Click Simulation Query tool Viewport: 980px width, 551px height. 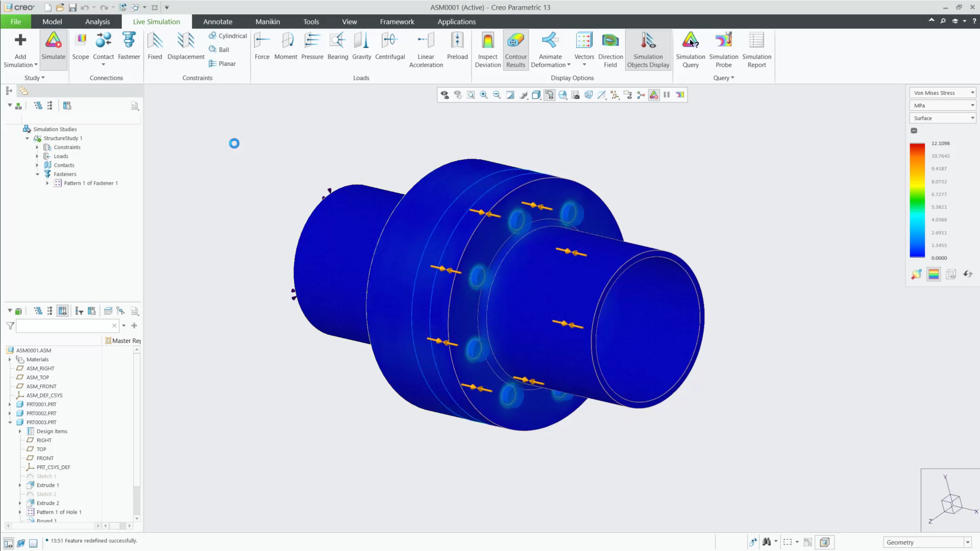point(690,49)
